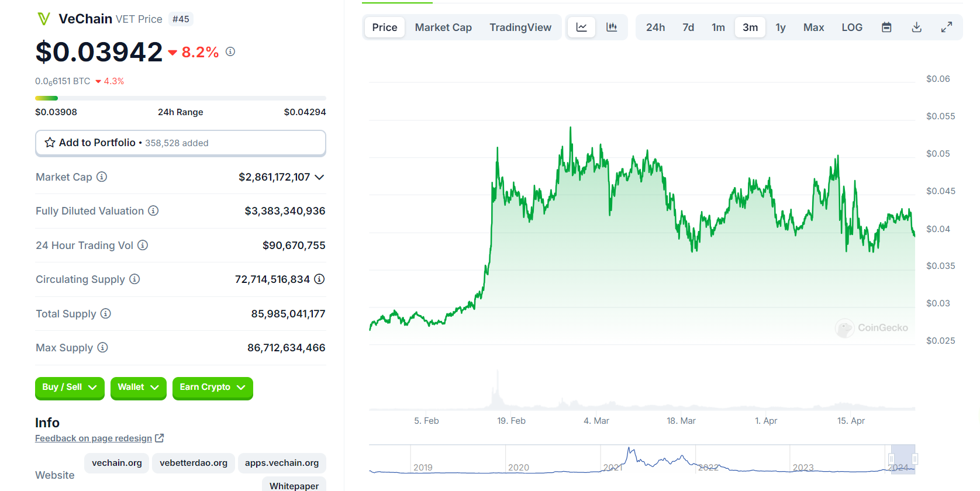Click info icon beside Fully Diluted Valuation
Image resolution: width=980 pixels, height=491 pixels.
153,210
